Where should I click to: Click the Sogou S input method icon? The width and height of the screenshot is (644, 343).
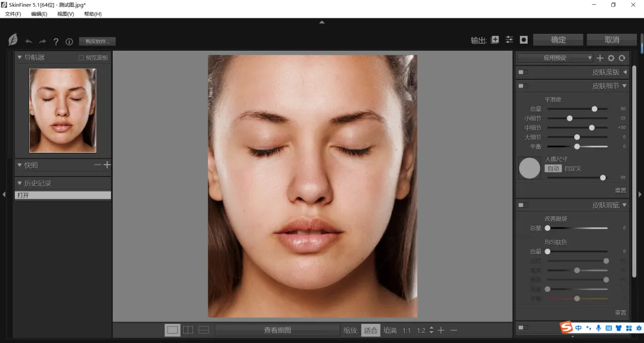pyautogui.click(x=566, y=327)
